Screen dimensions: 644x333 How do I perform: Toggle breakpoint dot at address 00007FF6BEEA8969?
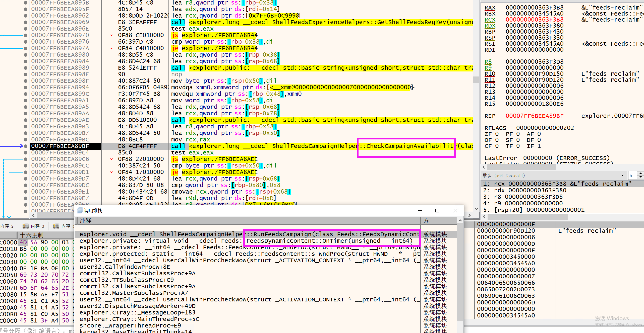click(25, 22)
